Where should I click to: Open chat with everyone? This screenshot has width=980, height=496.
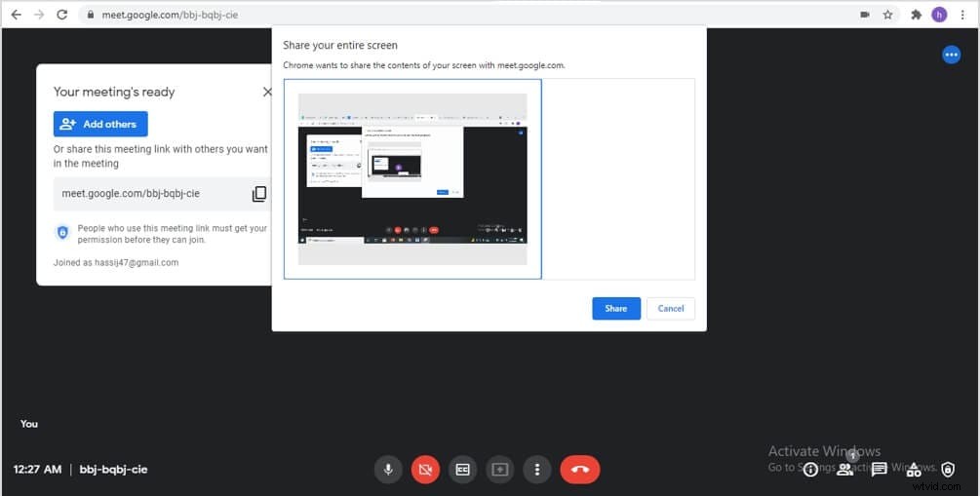[880, 470]
